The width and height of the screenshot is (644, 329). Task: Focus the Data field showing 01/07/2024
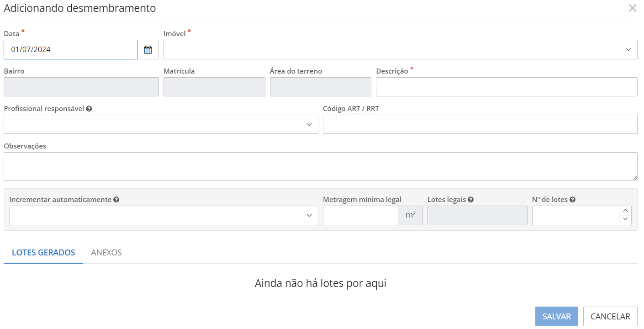70,50
